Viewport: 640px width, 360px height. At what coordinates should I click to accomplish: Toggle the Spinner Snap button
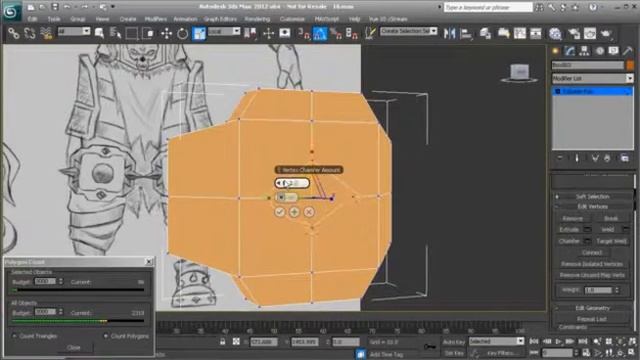click(x=352, y=33)
